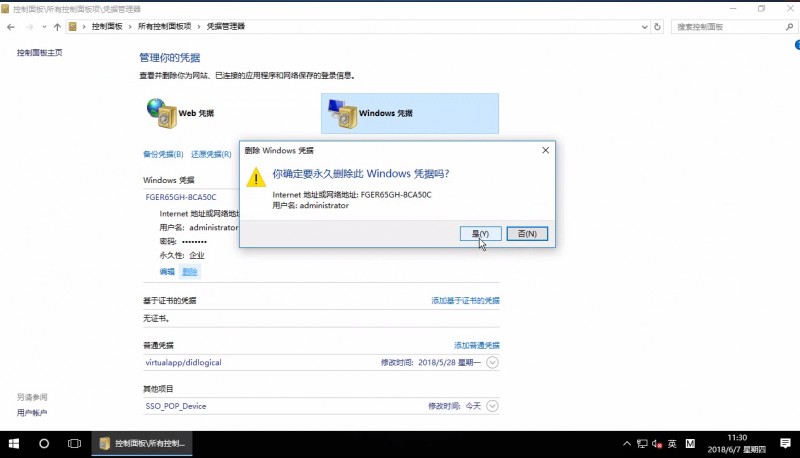This screenshot has width=800, height=458.
Task: Cancel deletion with the 否(N) button
Action: tap(527, 234)
